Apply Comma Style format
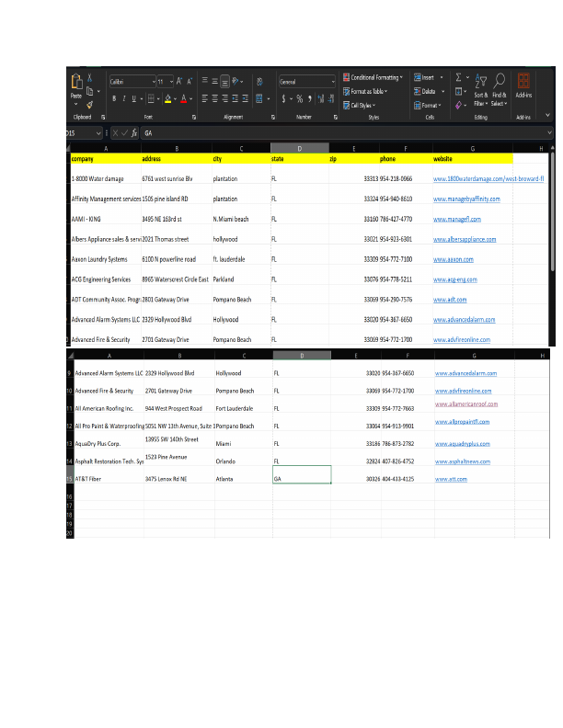 click(310, 98)
